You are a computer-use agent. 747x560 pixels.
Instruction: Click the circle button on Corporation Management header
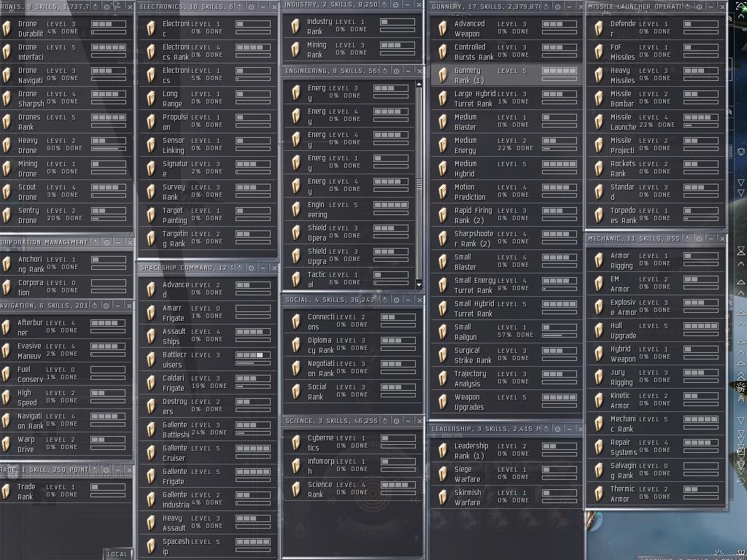(x=107, y=242)
